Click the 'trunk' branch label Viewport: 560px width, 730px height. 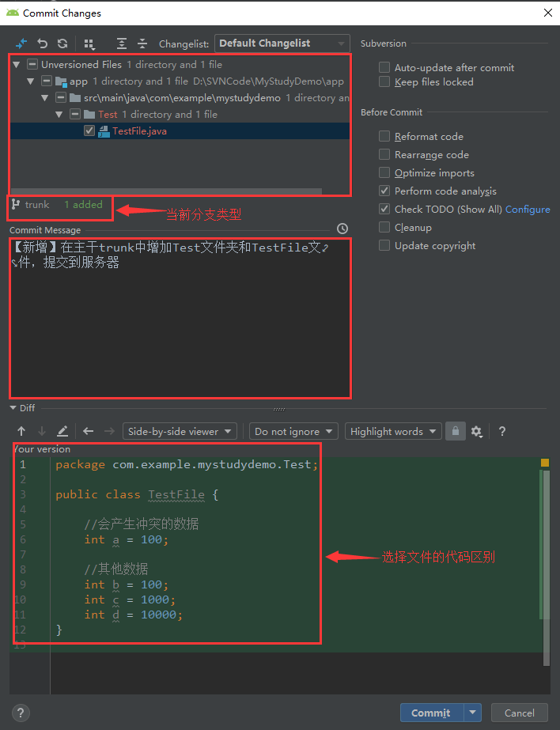(37, 204)
